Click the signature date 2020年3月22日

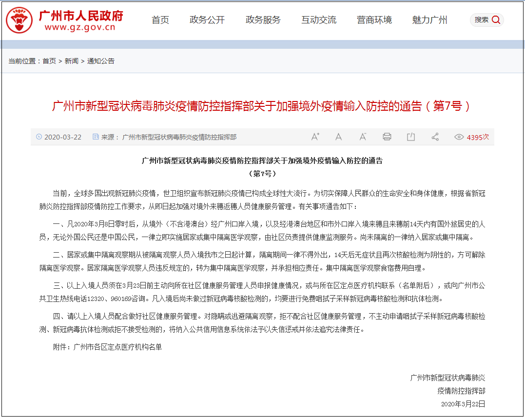(463, 404)
